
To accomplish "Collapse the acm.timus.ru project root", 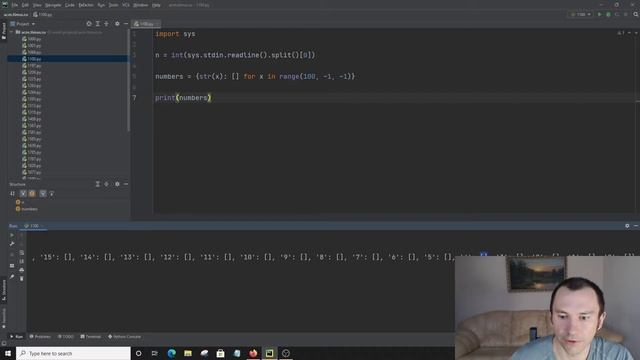I will point(11,32).
